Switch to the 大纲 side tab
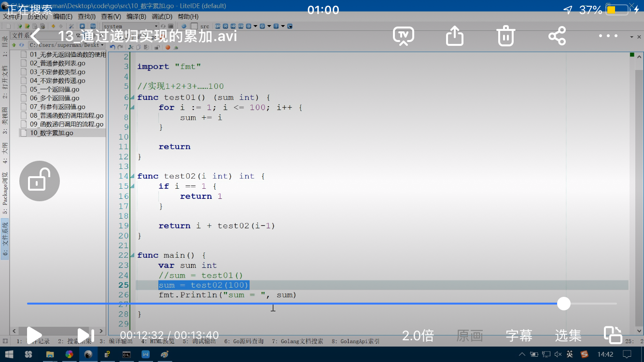This screenshot has height=362, width=644. tap(5, 153)
